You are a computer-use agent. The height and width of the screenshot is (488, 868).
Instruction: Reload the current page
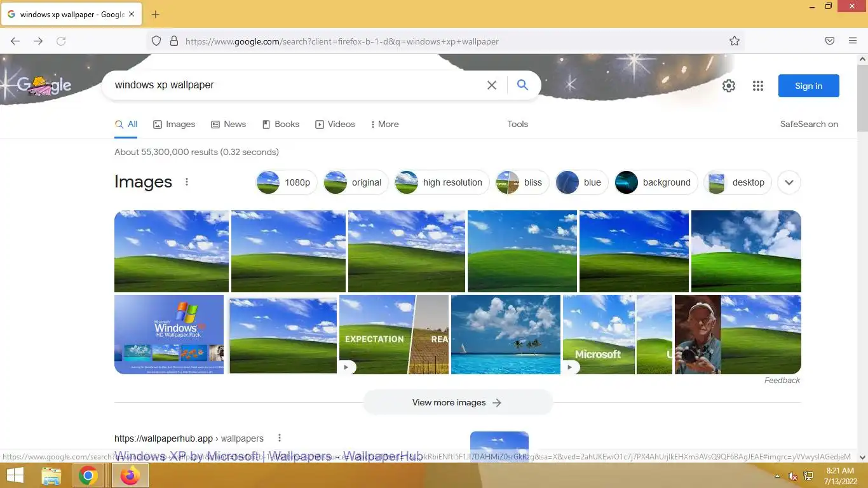[61, 41]
